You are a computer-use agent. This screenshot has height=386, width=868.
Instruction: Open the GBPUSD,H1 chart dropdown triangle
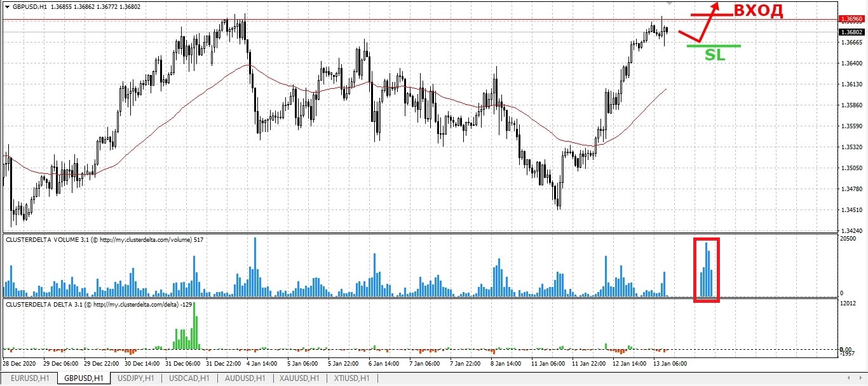pyautogui.click(x=7, y=6)
